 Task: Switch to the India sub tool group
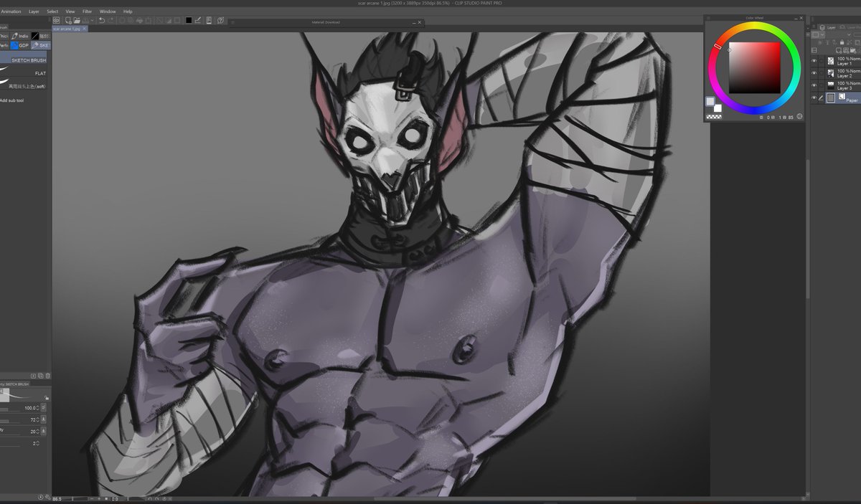(19, 35)
